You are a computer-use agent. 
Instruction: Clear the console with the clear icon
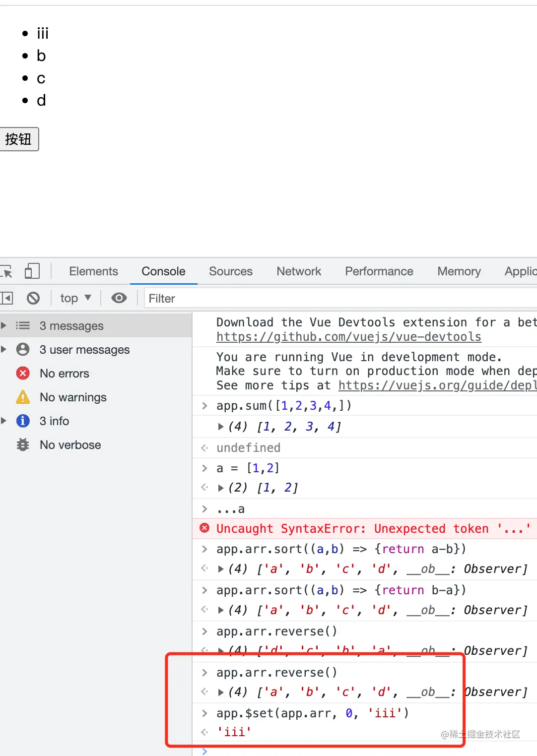33,298
